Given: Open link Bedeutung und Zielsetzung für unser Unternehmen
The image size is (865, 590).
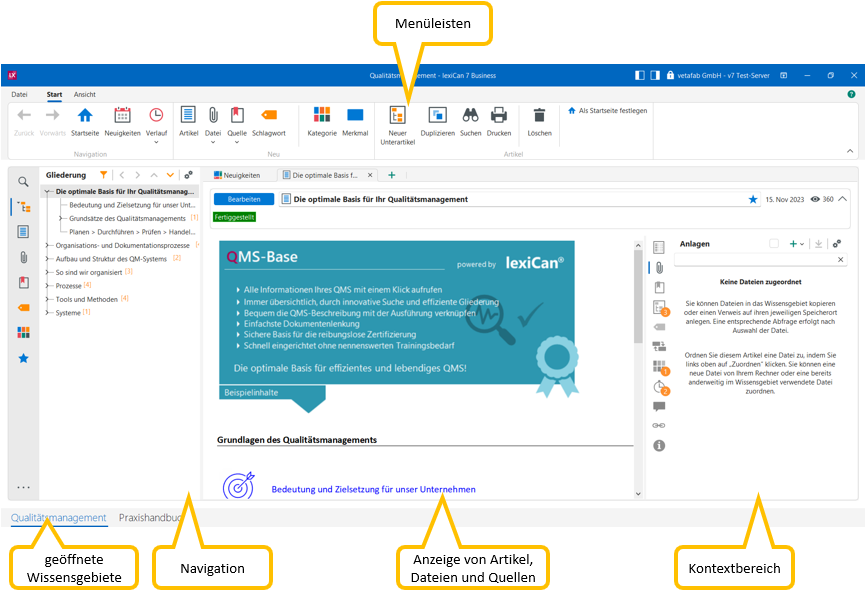Looking at the screenshot, I should (373, 489).
